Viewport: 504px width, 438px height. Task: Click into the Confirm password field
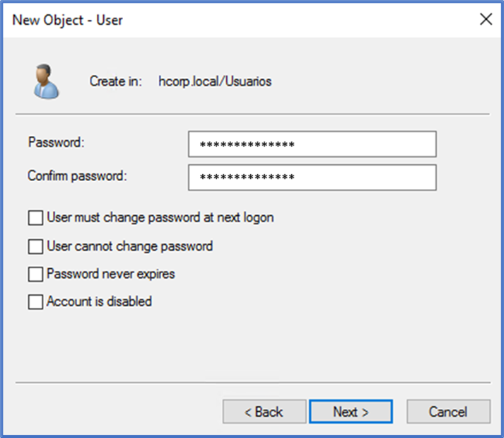pyautogui.click(x=312, y=177)
